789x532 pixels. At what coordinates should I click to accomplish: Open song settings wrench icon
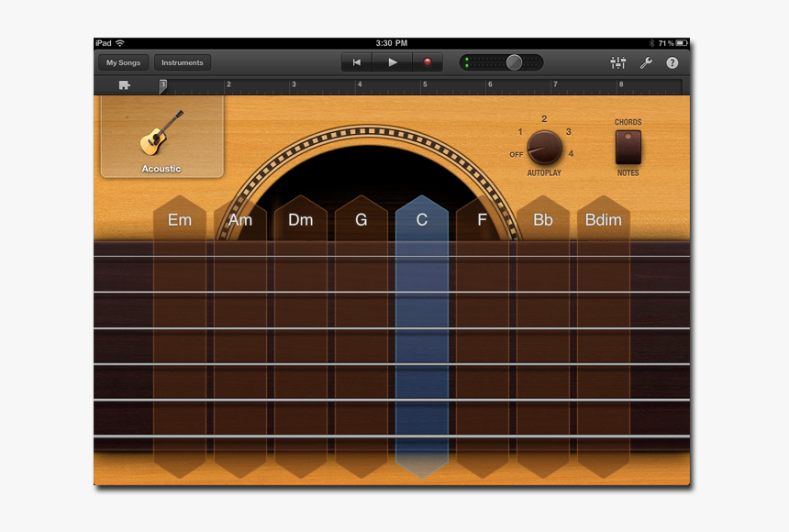pos(646,62)
